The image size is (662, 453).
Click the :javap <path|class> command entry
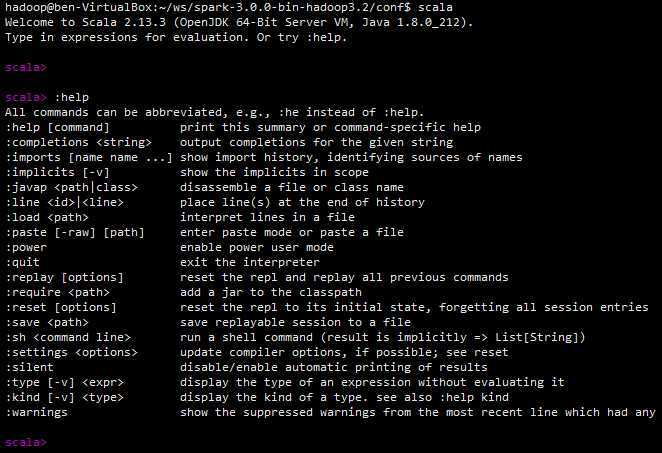(71, 187)
